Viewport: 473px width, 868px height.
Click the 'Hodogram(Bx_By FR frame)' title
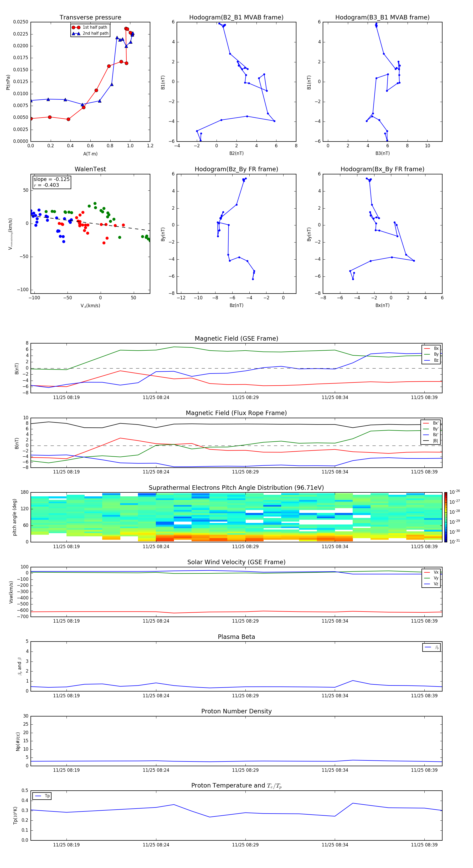(382, 169)
